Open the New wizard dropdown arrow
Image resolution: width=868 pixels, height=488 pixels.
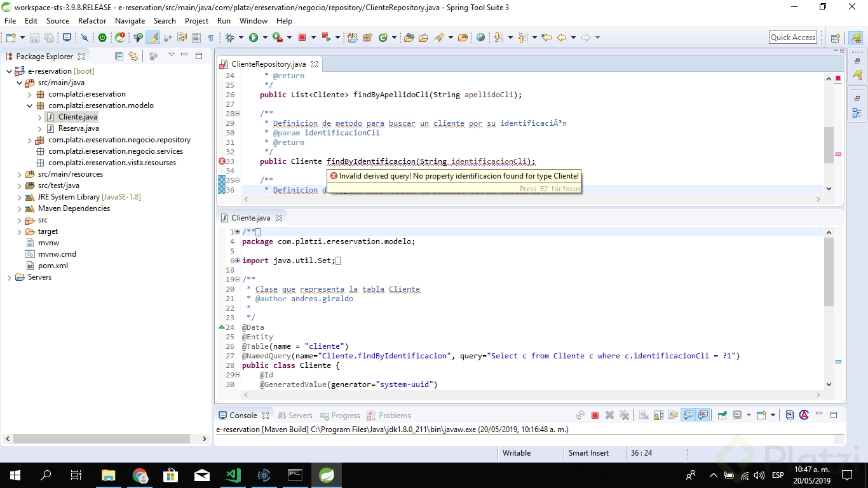pyautogui.click(x=22, y=37)
